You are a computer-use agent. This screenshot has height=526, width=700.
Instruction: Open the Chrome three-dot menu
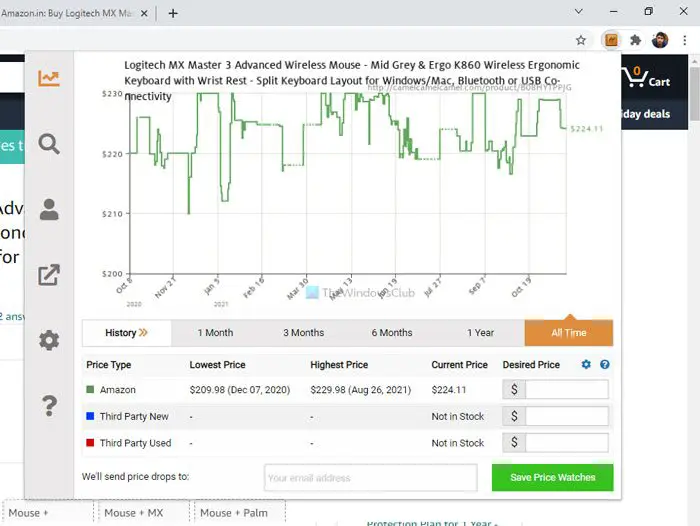coord(684,40)
